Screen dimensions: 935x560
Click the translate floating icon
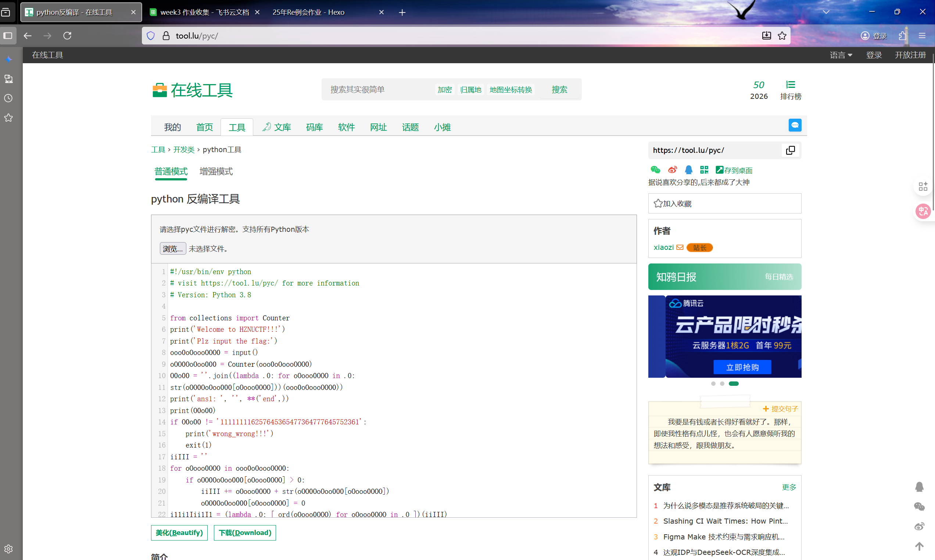tap(923, 211)
